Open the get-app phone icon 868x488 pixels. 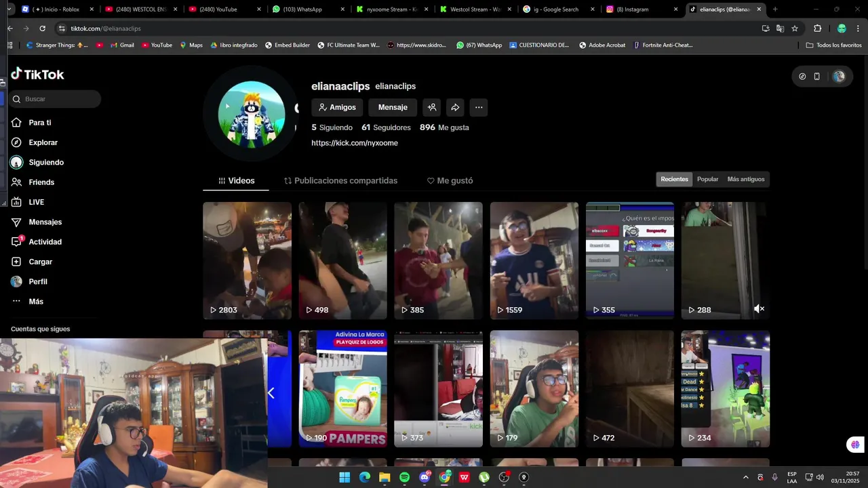[x=817, y=77]
